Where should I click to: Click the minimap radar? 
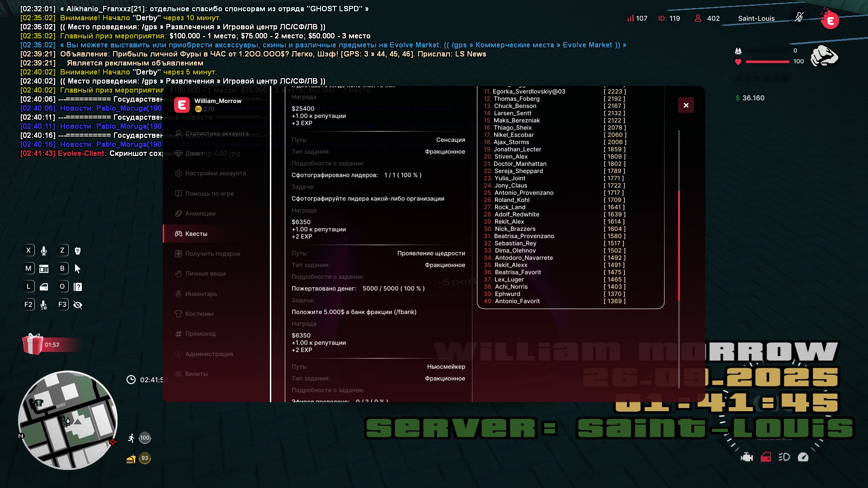pos(68,420)
